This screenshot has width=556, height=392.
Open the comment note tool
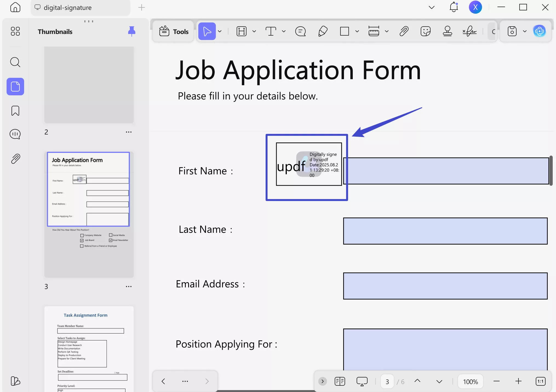[300, 31]
